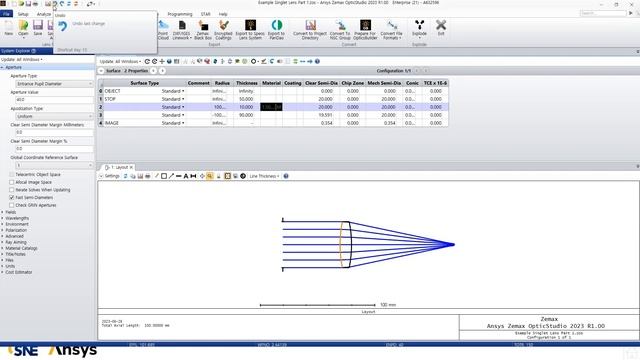Collapse the Aperture section header

[x=47, y=67]
